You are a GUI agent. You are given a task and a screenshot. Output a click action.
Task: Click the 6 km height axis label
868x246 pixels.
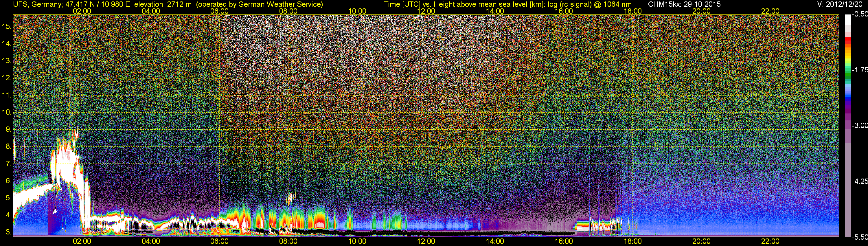pyautogui.click(x=8, y=181)
